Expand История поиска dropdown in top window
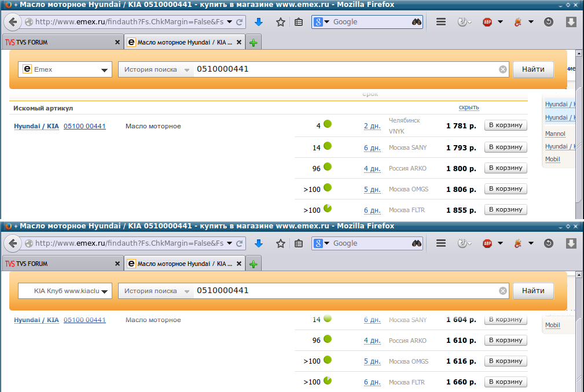 click(x=156, y=69)
